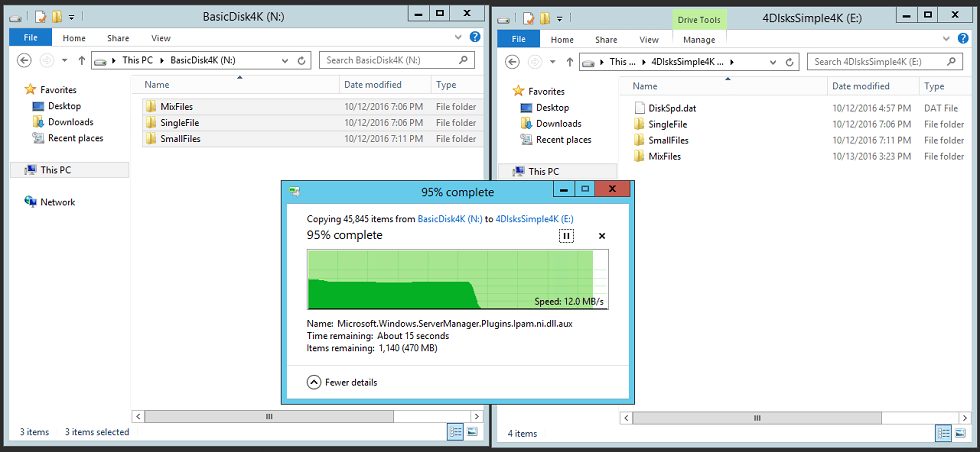Click the Search BasicDisk4K (N:) box

coord(390,61)
